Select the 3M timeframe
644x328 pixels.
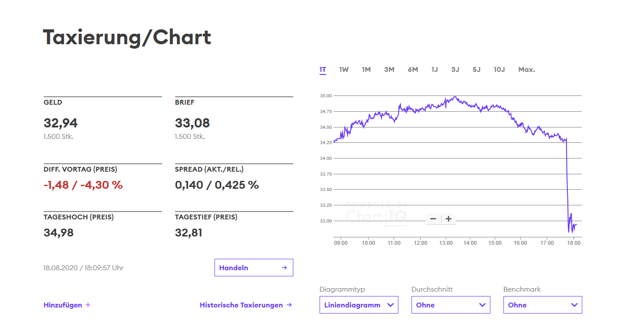click(x=389, y=69)
